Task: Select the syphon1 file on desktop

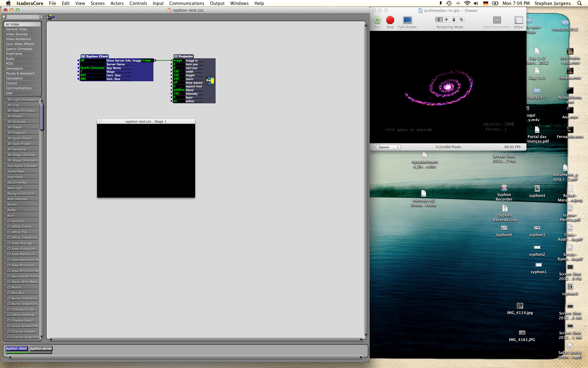Action: [538, 265]
